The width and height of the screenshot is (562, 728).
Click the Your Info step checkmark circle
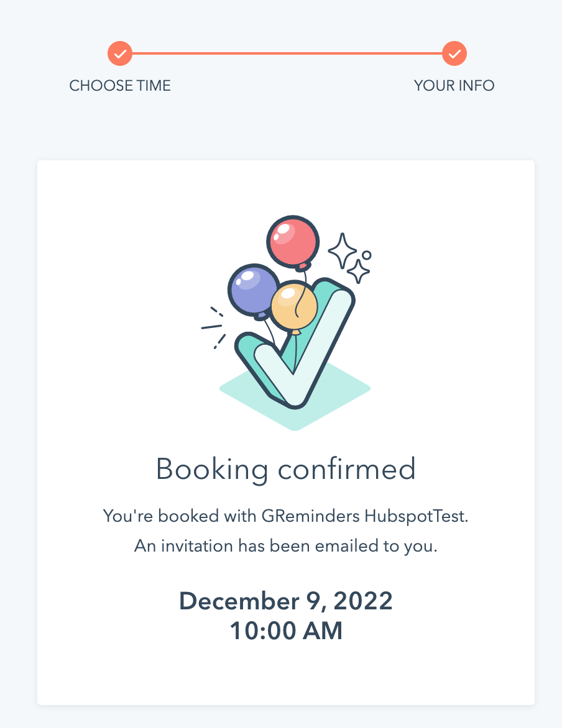tap(454, 54)
